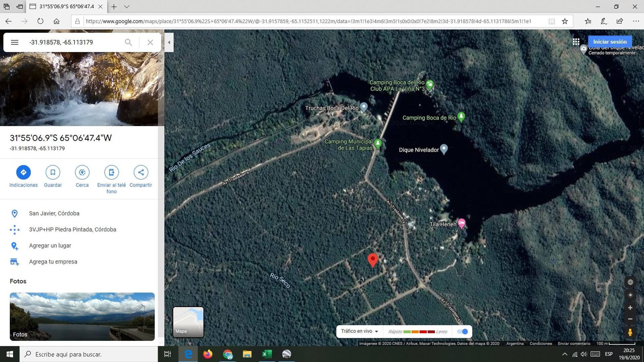Viewport: 644px width, 362px height.
Task: Select Camping Municipal de Las Tapias marker
Action: (378, 144)
